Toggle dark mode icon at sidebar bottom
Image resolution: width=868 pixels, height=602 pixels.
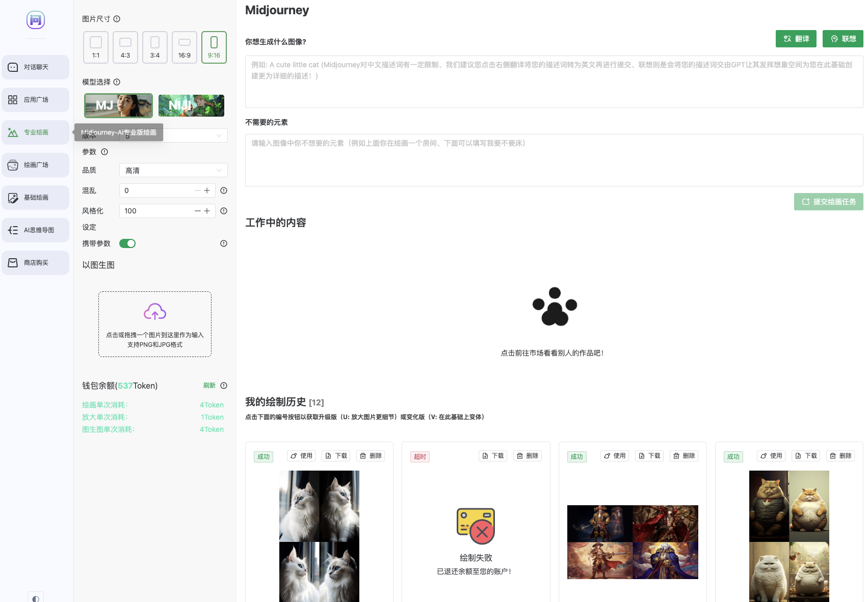click(36, 598)
